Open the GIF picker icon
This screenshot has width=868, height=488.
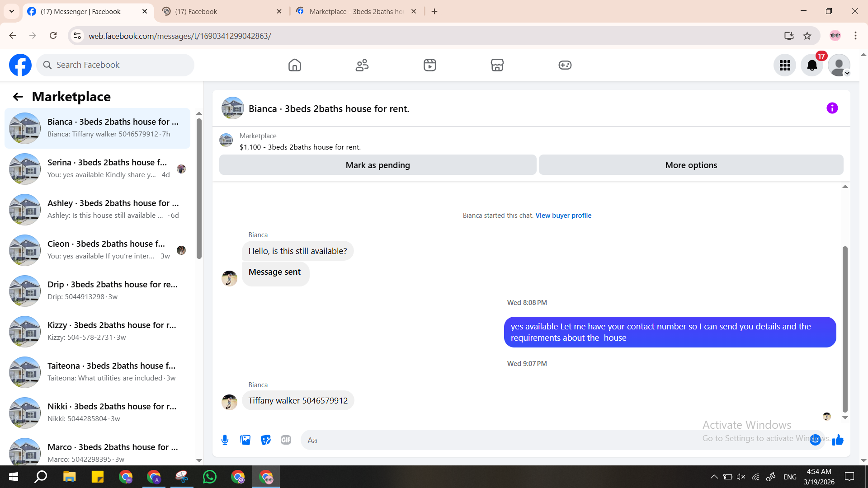[286, 440]
